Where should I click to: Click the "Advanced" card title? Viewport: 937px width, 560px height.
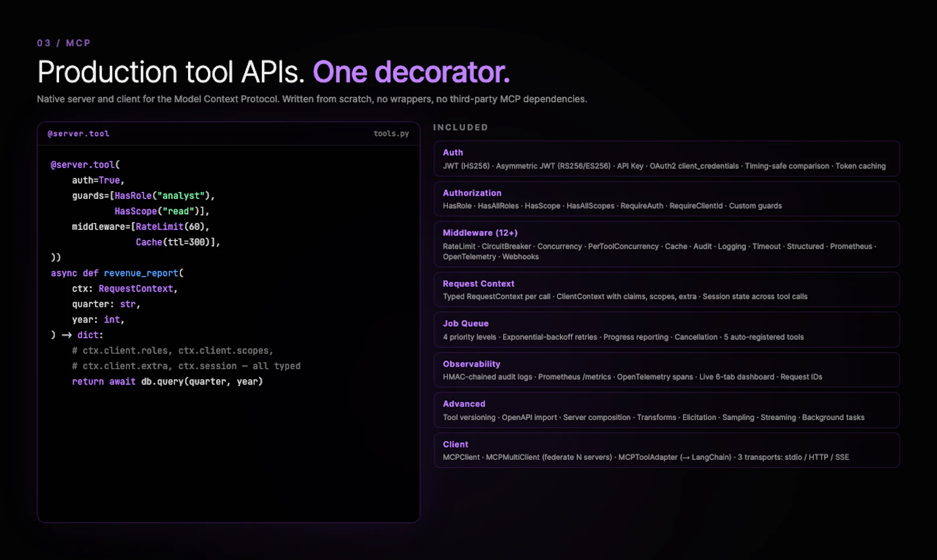tap(464, 404)
